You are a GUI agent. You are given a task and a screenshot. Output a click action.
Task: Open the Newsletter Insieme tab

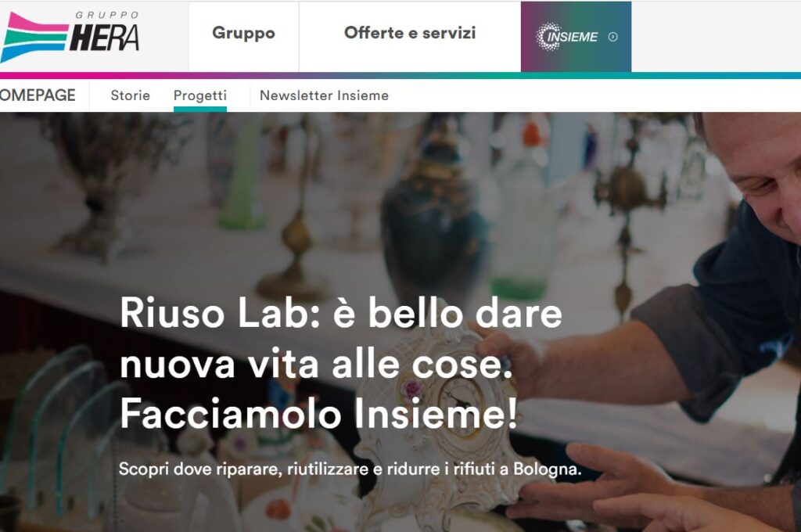(324, 95)
